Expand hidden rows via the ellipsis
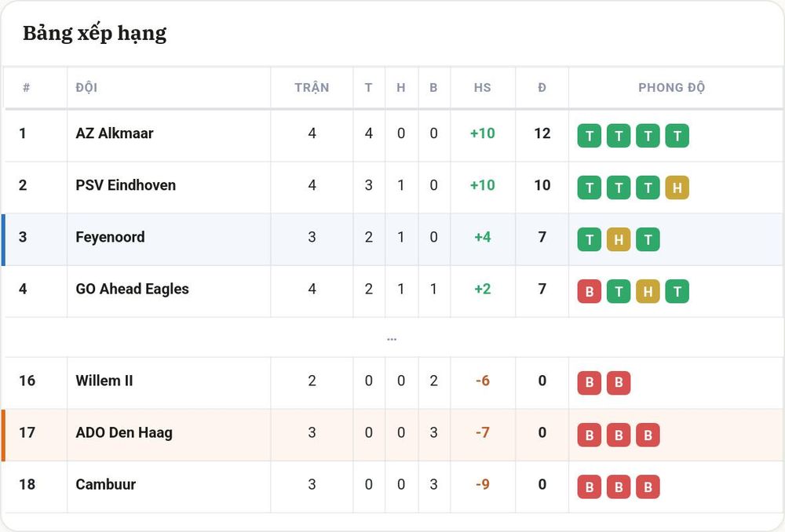The width and height of the screenshot is (785, 532). [x=392, y=339]
